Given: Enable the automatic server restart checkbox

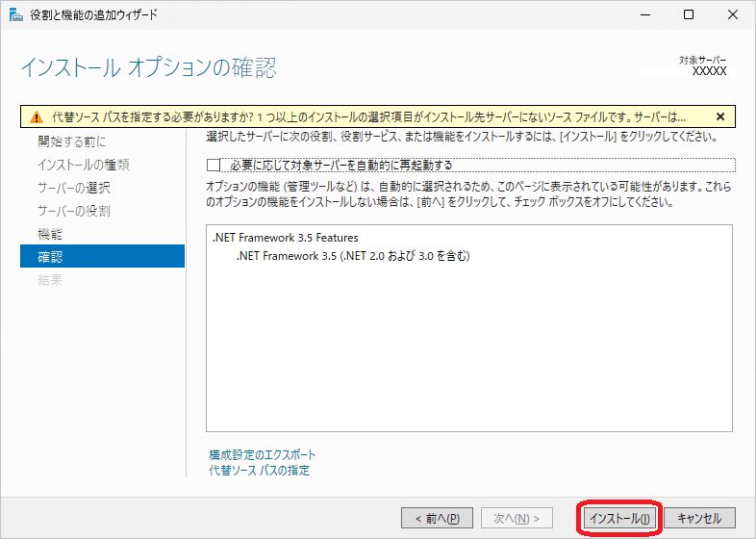Looking at the screenshot, I should click(214, 165).
